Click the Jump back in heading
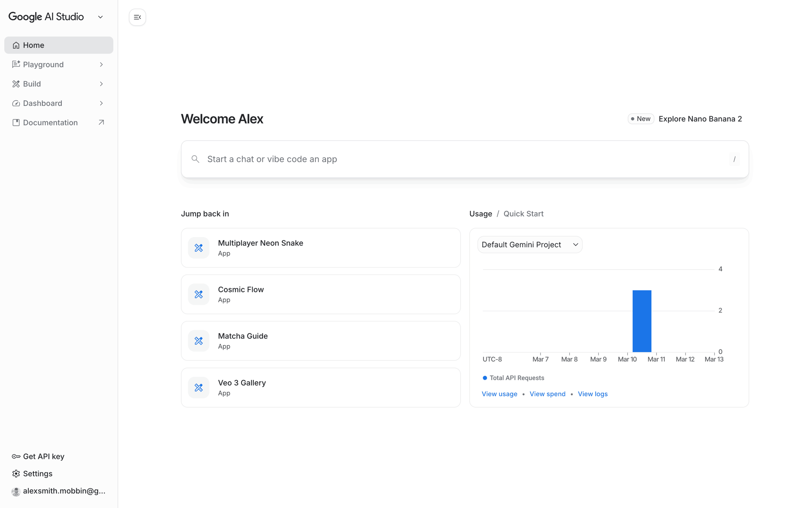 click(205, 214)
